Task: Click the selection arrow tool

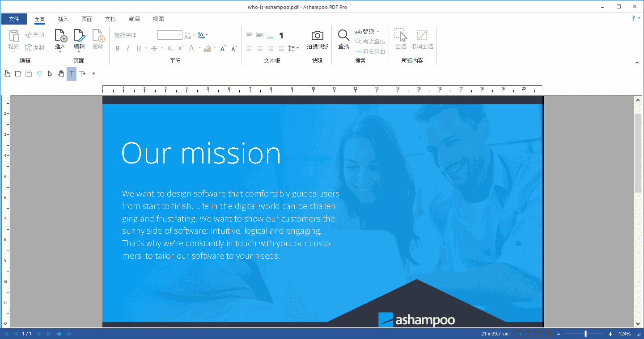Action: coord(50,74)
